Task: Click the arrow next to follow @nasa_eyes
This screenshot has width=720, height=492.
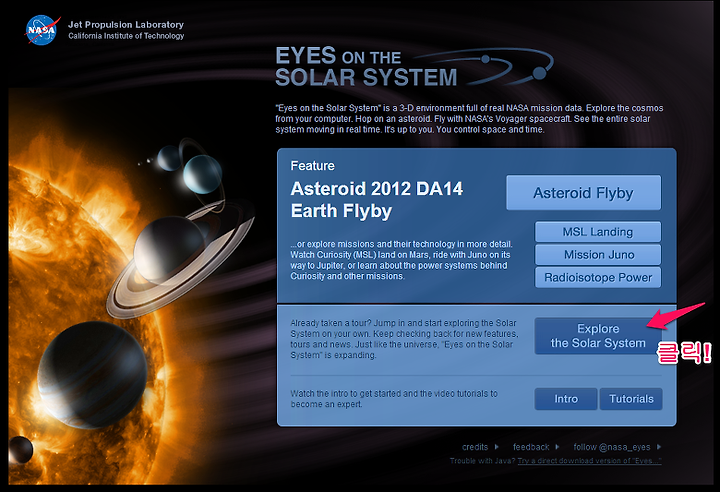Action: pyautogui.click(x=659, y=447)
